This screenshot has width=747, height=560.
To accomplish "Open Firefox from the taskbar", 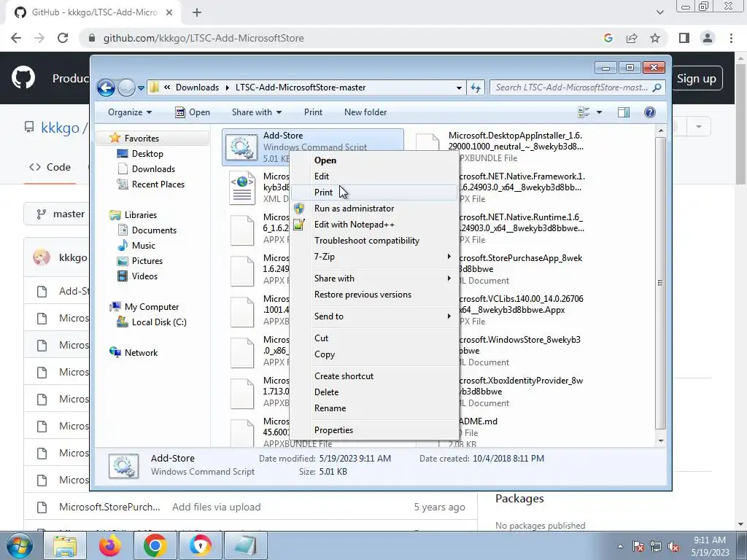I will point(110,545).
